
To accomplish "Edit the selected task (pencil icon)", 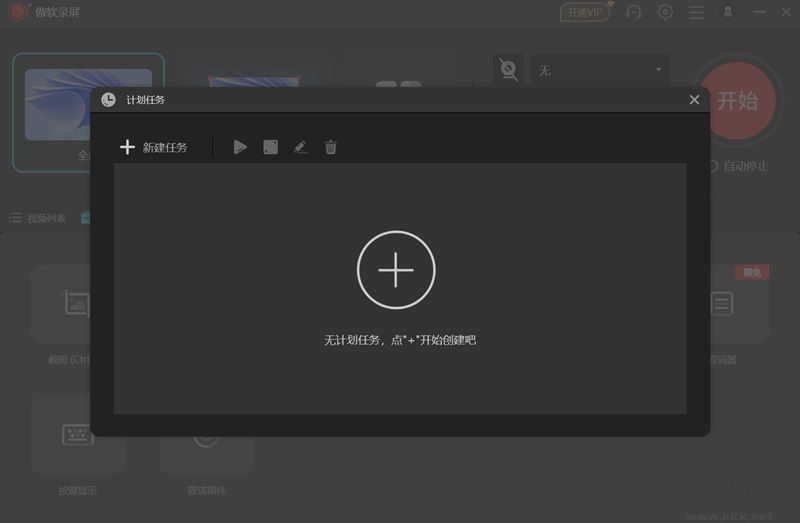I will pos(301,147).
